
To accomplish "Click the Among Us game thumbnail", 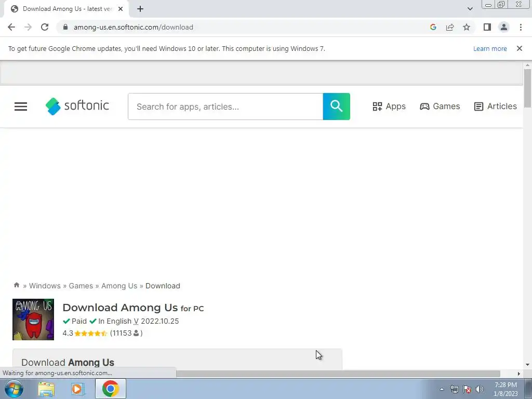I will pyautogui.click(x=33, y=320).
